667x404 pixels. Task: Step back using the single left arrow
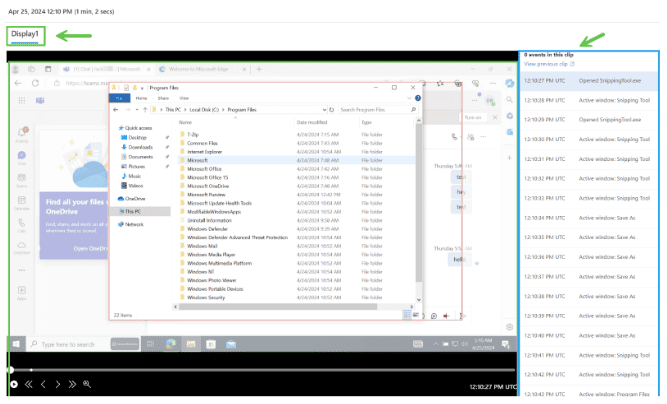click(x=43, y=384)
